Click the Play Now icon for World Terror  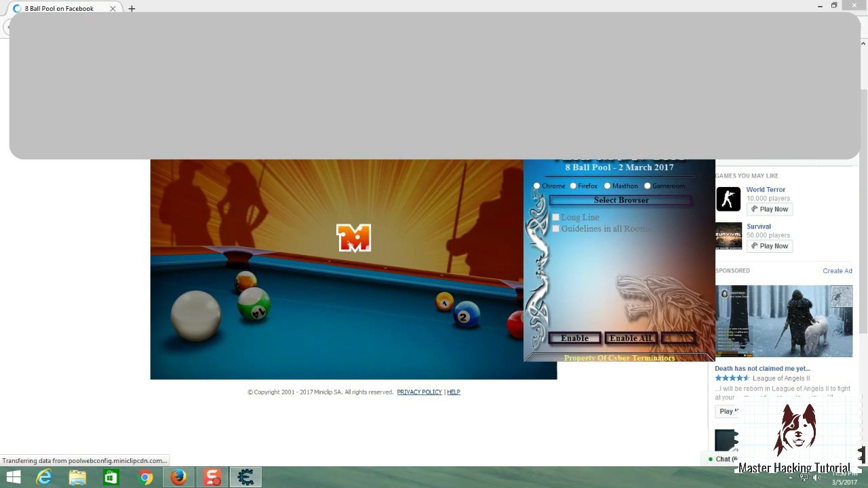[769, 209]
